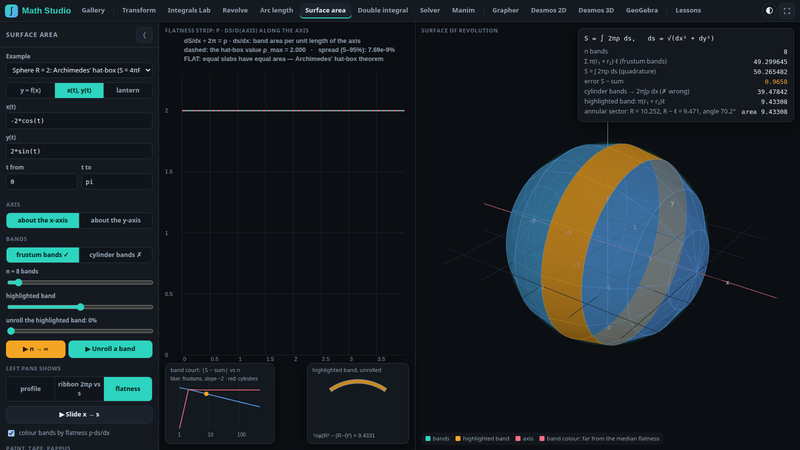
Task: Open the Solver tab
Action: (430, 10)
